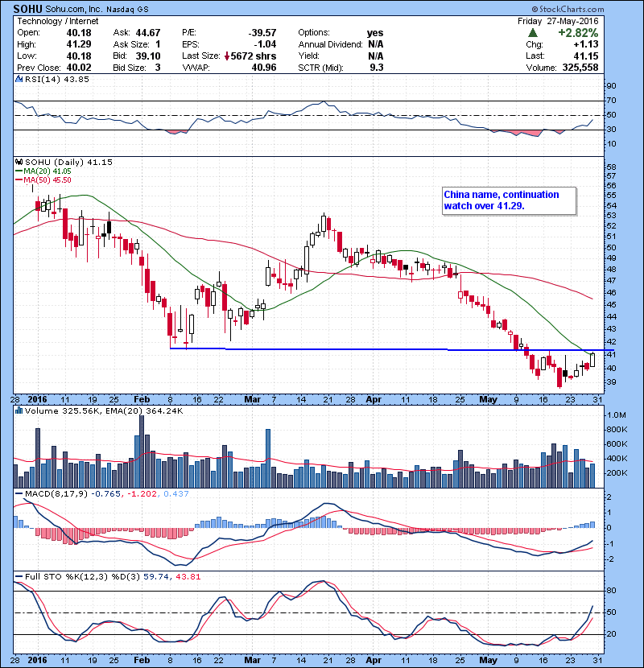Screen dimensions: 644x668
Task: Click the green up-triangle change indicator
Action: 533,33
